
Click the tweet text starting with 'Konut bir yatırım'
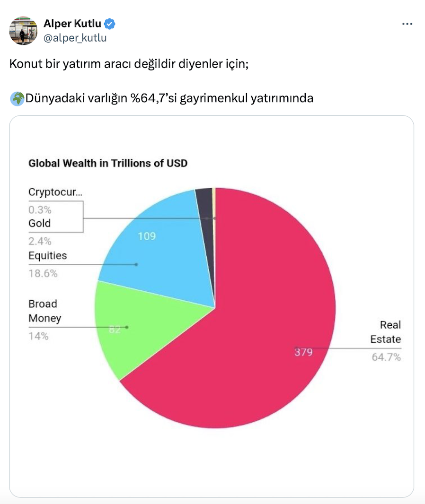[129, 64]
